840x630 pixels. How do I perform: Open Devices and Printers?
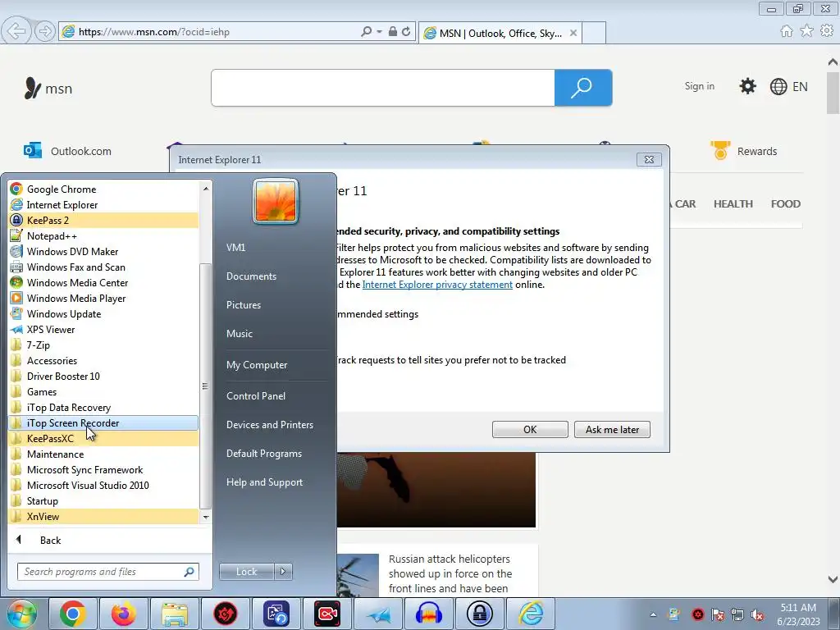pos(270,425)
